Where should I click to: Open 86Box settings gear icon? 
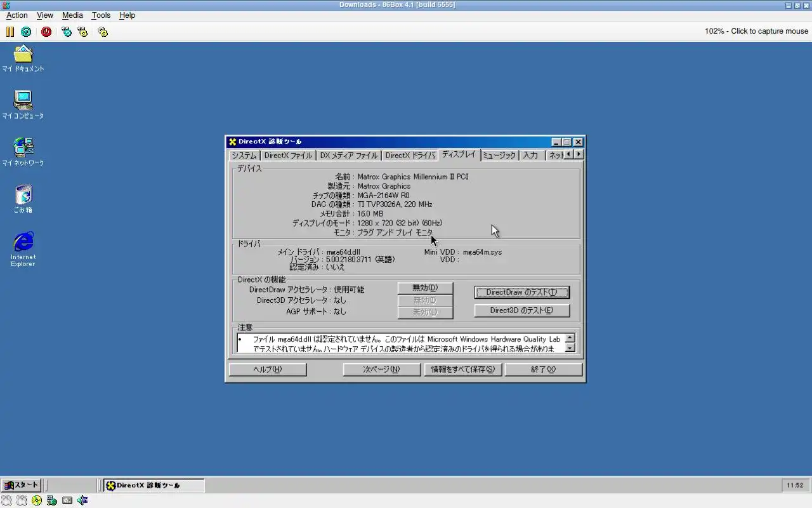[x=103, y=32]
